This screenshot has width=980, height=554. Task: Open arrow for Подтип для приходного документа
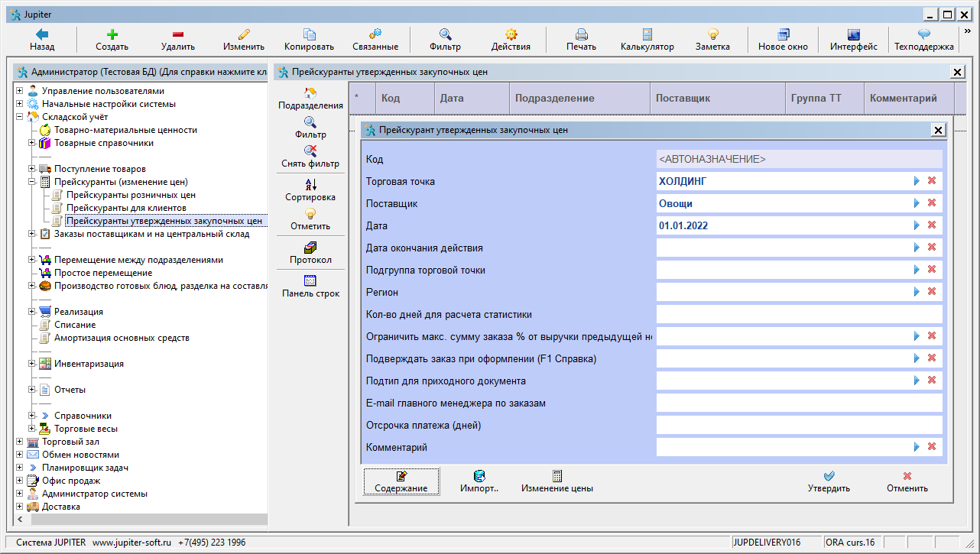pos(917,381)
